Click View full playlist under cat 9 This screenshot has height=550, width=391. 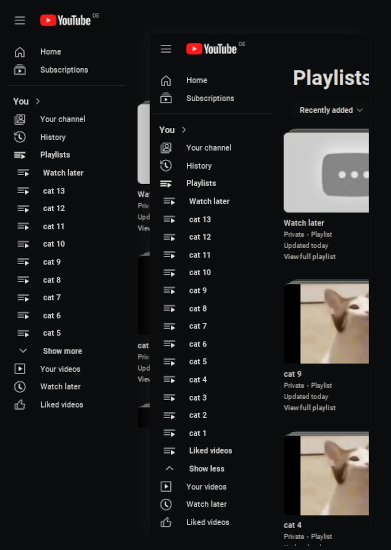pyautogui.click(x=310, y=408)
